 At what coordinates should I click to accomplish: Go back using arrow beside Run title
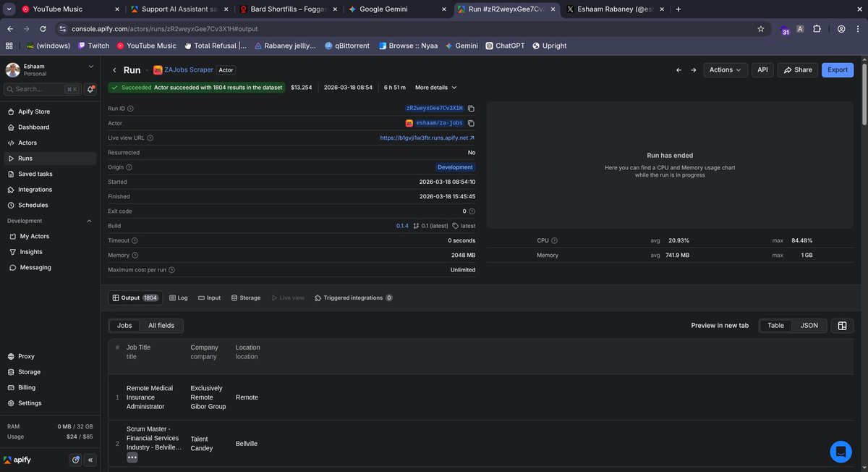(114, 70)
